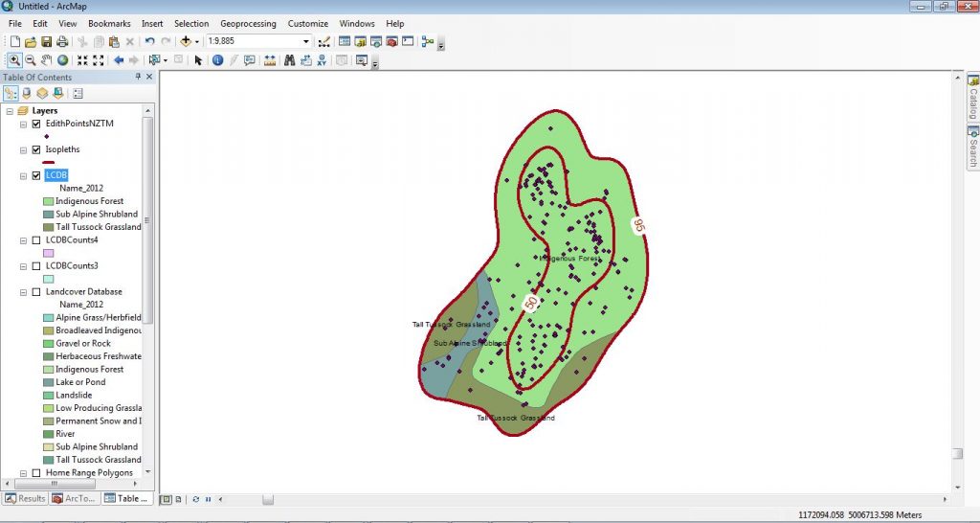Choose the Select Elements arrow tool
980x523 pixels.
pyautogui.click(x=198, y=60)
